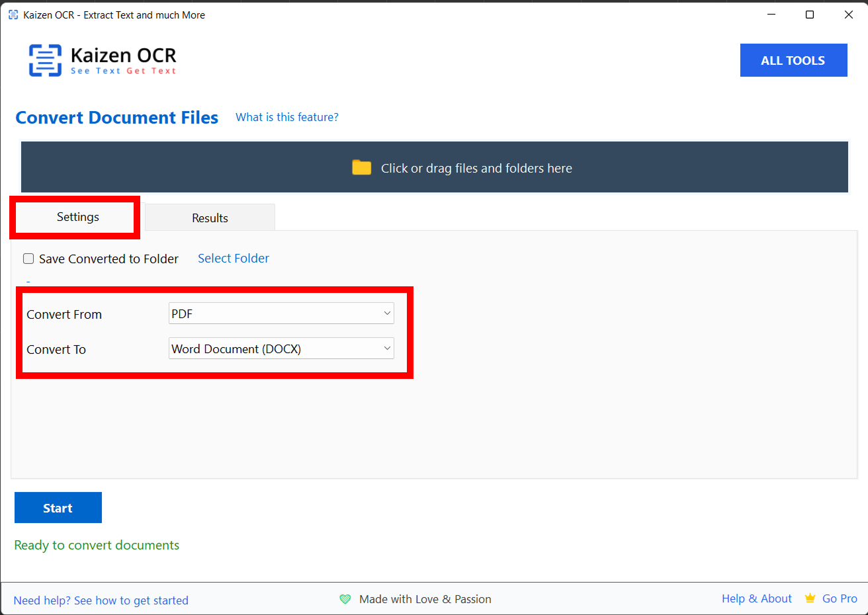868x615 pixels.
Task: Click the Kaizen OCR logo icon
Action: coord(45,61)
